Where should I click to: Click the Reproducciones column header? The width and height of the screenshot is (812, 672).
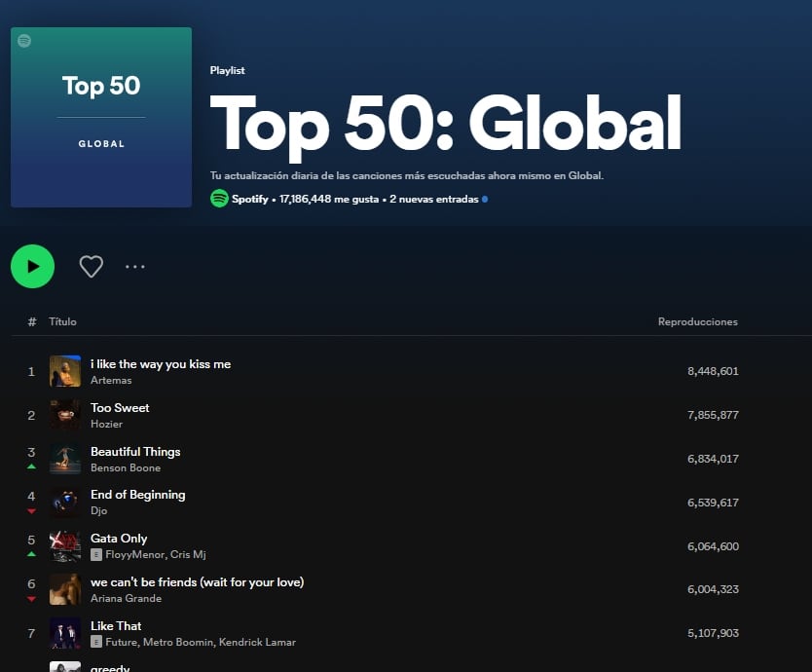coord(697,321)
